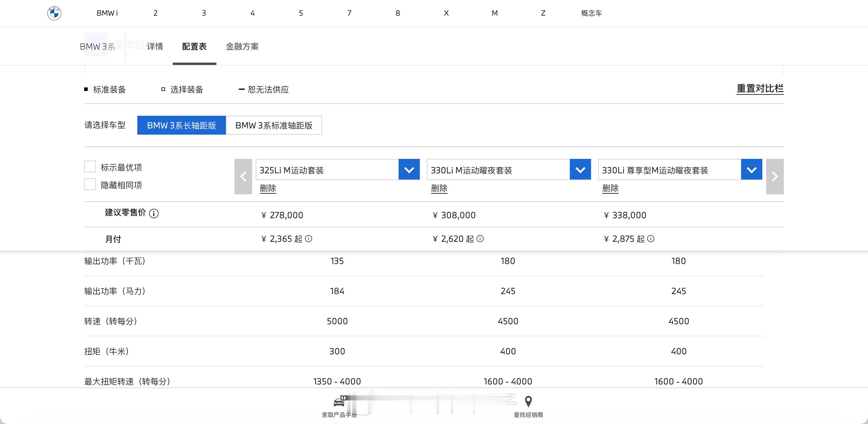Click the 索取产品手册 brochure icon
The image size is (868, 424).
(339, 402)
